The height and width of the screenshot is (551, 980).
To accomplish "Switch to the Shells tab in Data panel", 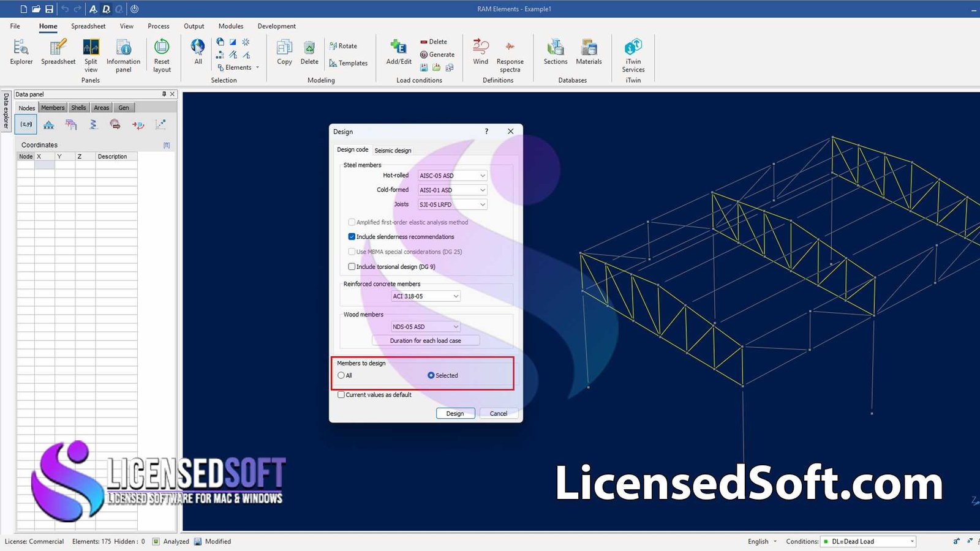I will pos(78,108).
